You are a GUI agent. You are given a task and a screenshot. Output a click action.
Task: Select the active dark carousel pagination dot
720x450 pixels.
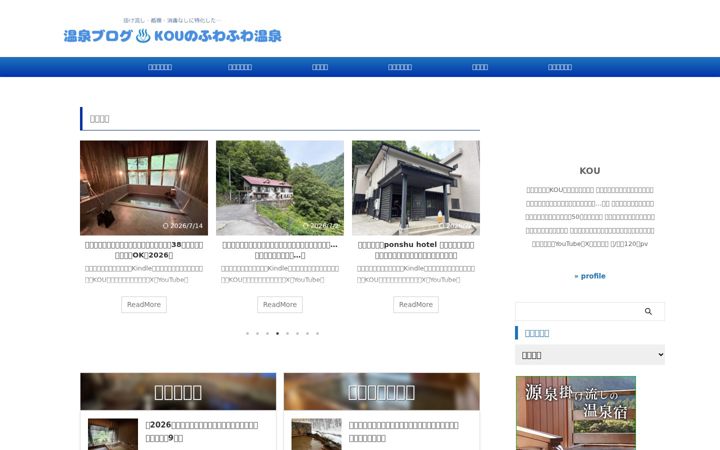277,333
